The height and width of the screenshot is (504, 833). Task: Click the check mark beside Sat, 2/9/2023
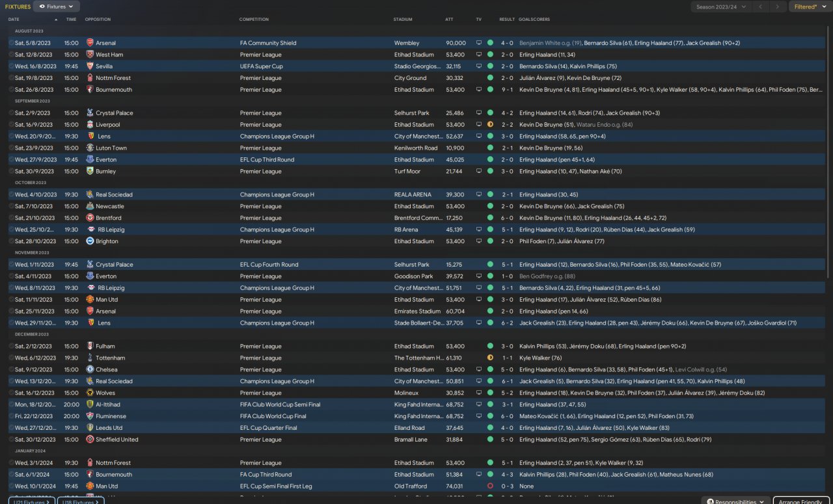coord(11,113)
